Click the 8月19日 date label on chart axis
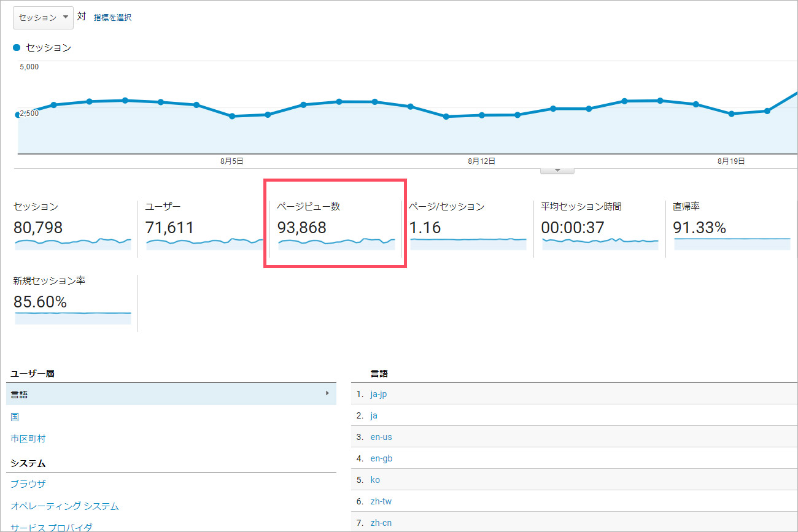 [x=731, y=161]
